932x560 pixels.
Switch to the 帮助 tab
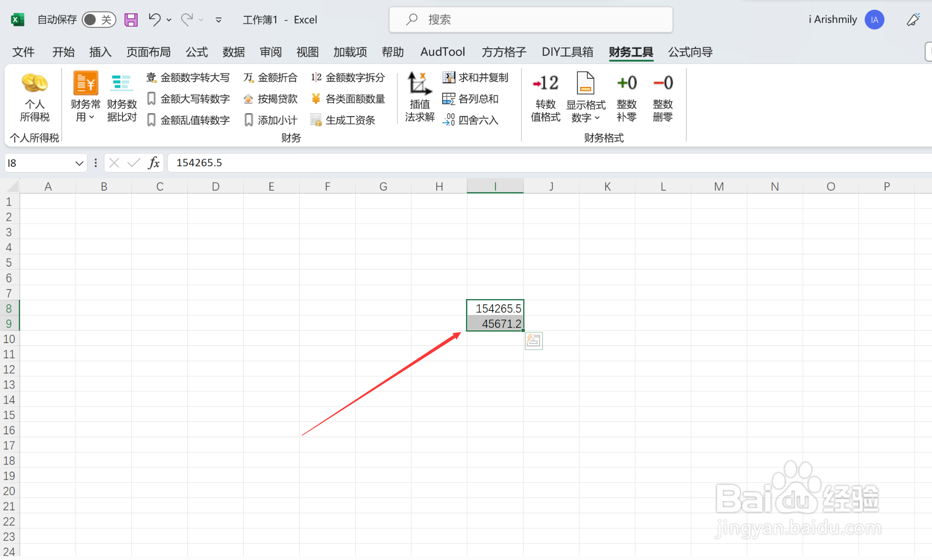coord(393,52)
